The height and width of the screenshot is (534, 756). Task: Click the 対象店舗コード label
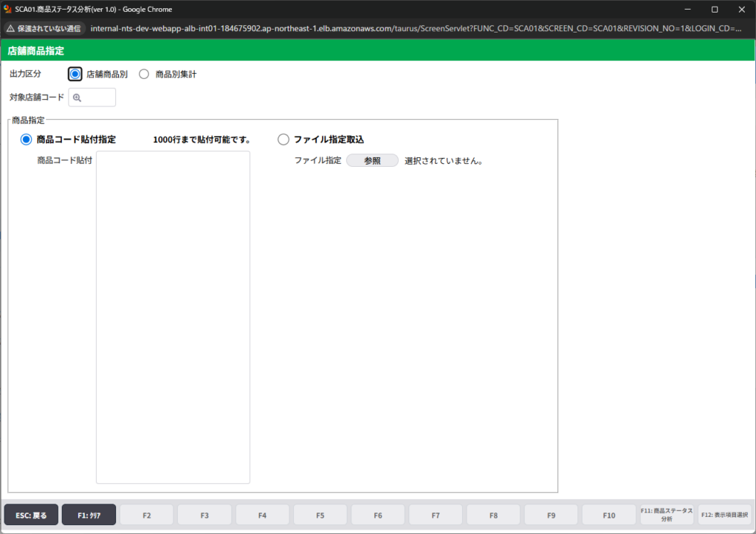click(x=37, y=97)
